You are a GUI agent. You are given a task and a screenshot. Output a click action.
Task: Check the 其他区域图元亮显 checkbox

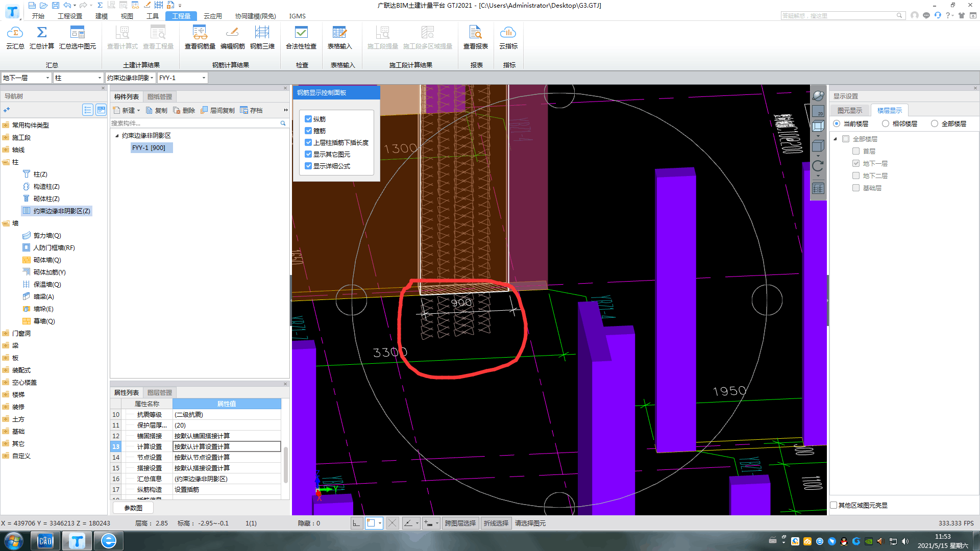coord(834,505)
